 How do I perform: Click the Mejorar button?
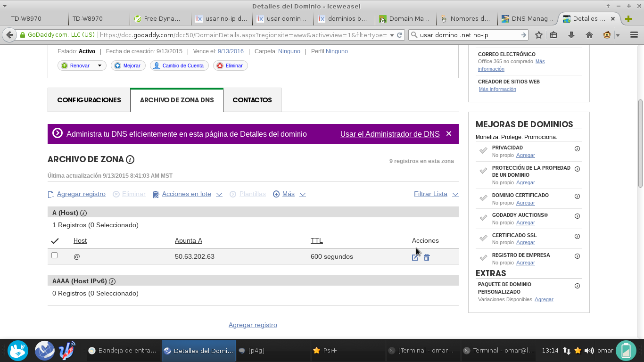(128, 66)
